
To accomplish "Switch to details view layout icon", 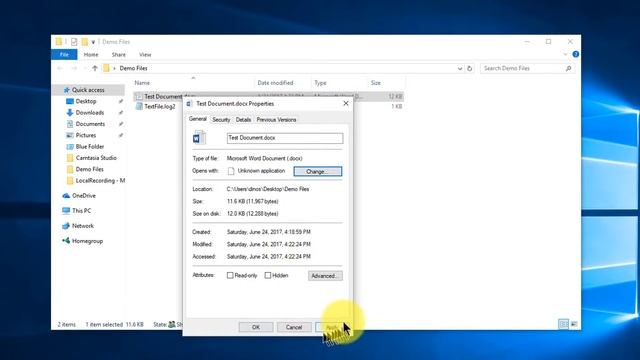I will tap(563, 324).
